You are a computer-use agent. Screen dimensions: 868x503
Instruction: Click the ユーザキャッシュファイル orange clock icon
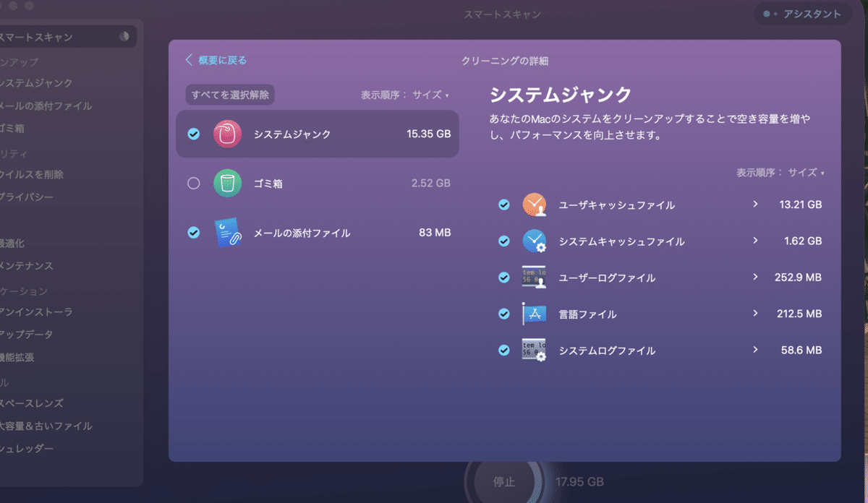(535, 205)
